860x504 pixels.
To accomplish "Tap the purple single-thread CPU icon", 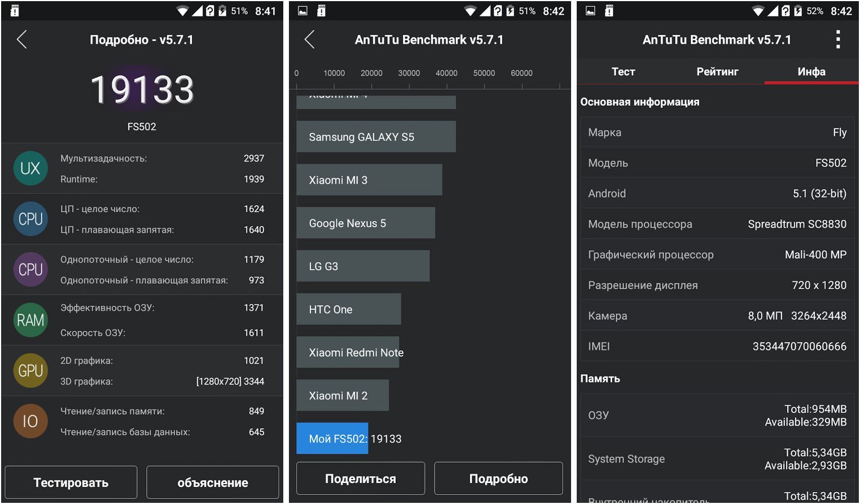I will pos(30,269).
